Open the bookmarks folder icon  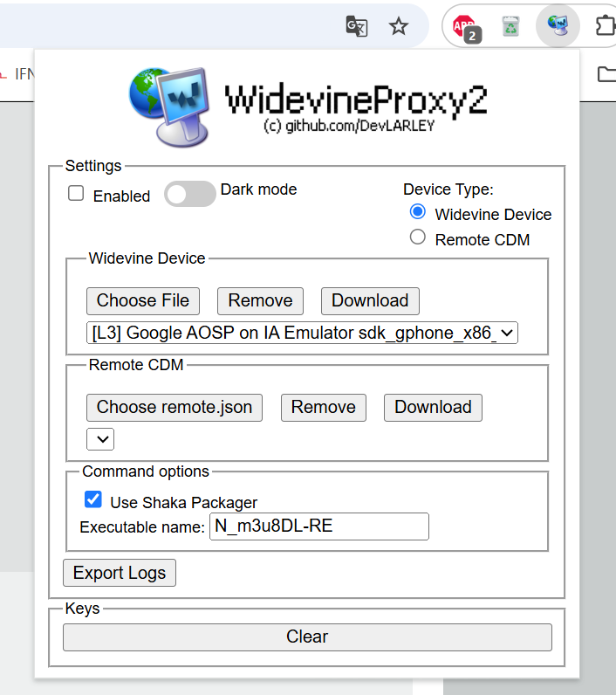pyautogui.click(x=606, y=74)
